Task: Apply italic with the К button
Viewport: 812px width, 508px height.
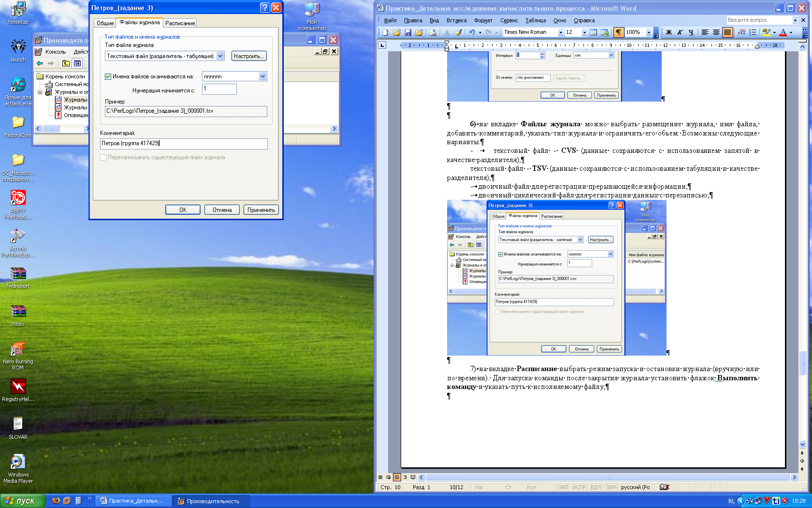Action: tap(680, 32)
